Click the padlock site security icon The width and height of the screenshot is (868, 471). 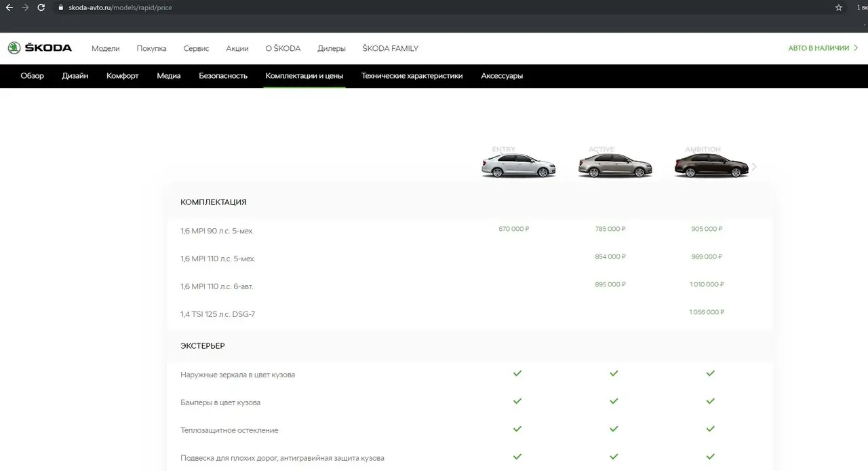coord(60,7)
